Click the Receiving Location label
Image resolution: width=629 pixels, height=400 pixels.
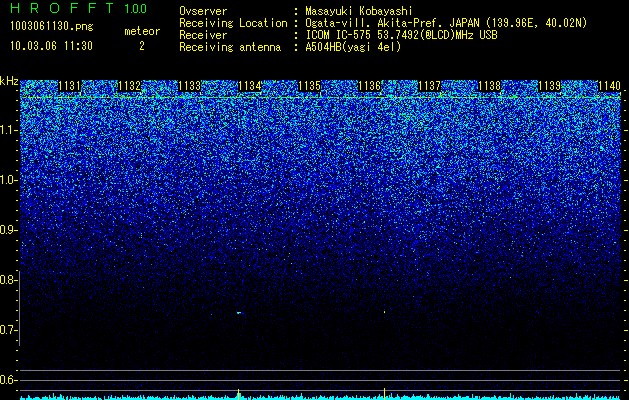(x=233, y=23)
